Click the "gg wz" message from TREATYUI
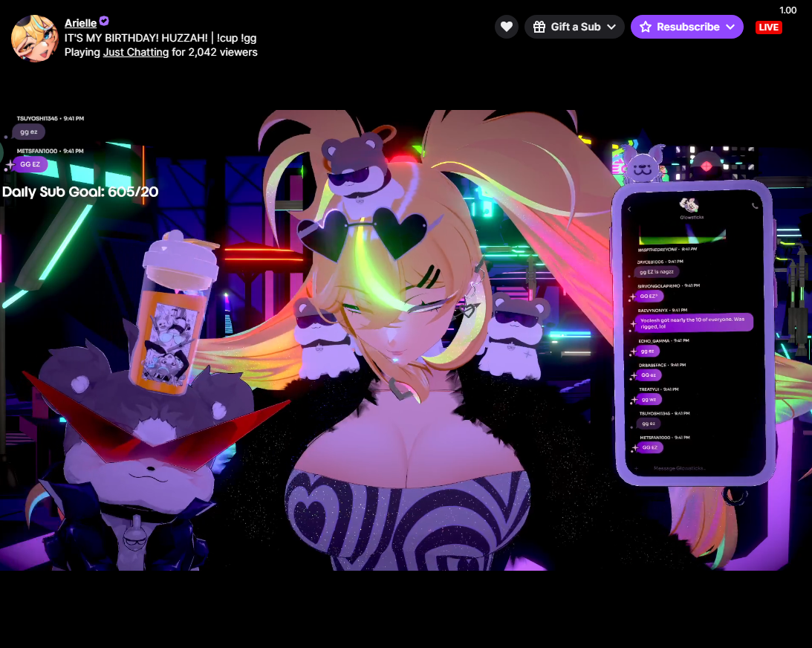Image resolution: width=812 pixels, height=648 pixels. (x=649, y=399)
